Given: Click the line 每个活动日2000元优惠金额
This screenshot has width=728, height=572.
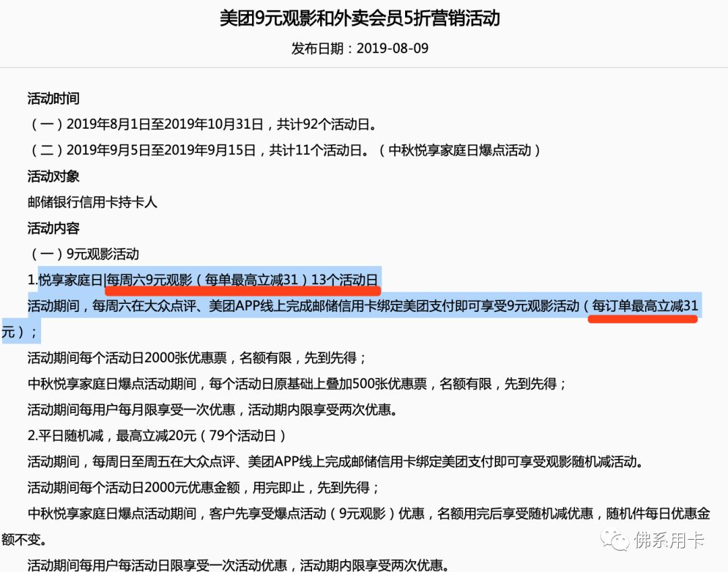Looking at the screenshot, I should [x=204, y=488].
